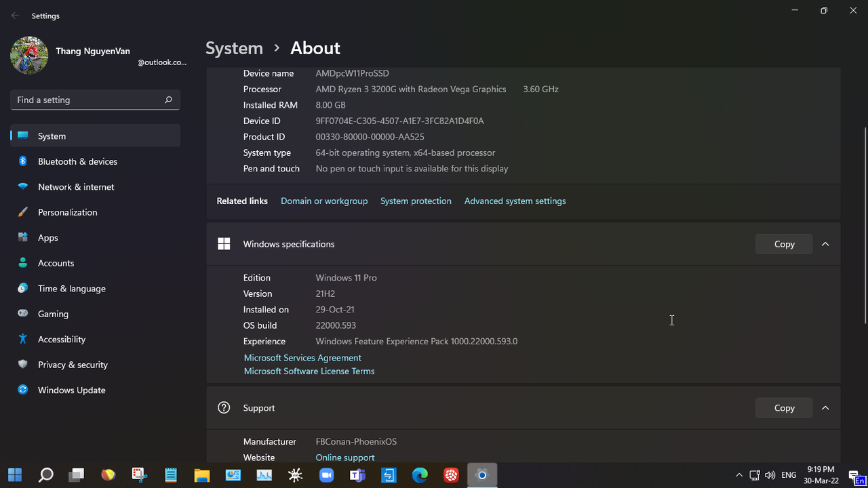View the Microsoft Services Agreement
This screenshot has height=488, width=868.
(x=302, y=357)
